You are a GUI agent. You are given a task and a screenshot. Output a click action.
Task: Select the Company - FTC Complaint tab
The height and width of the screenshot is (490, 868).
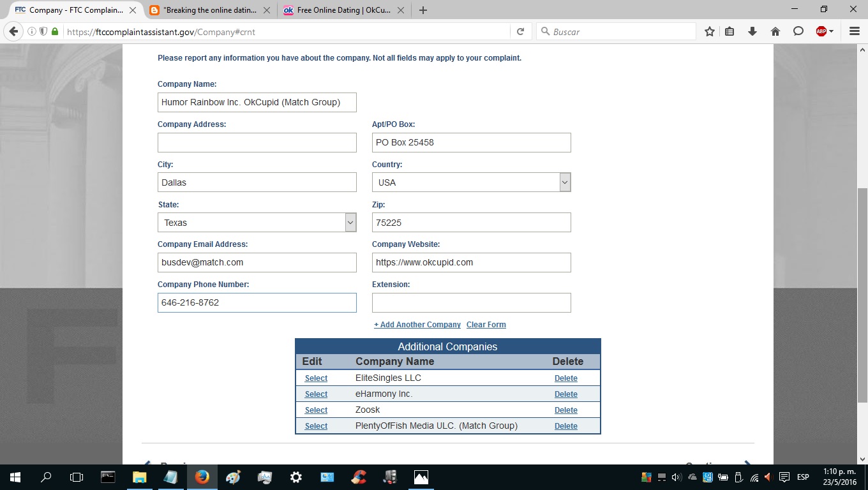click(76, 10)
